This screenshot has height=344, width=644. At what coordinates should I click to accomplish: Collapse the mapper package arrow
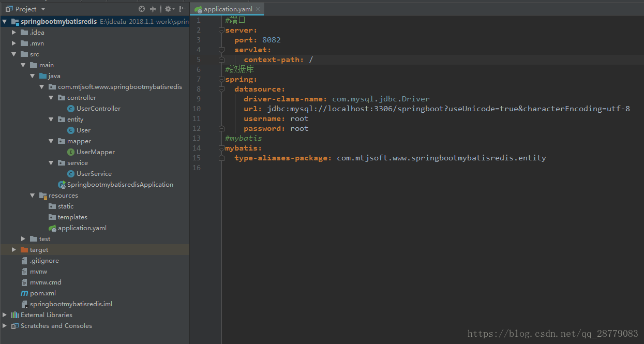tap(51, 141)
